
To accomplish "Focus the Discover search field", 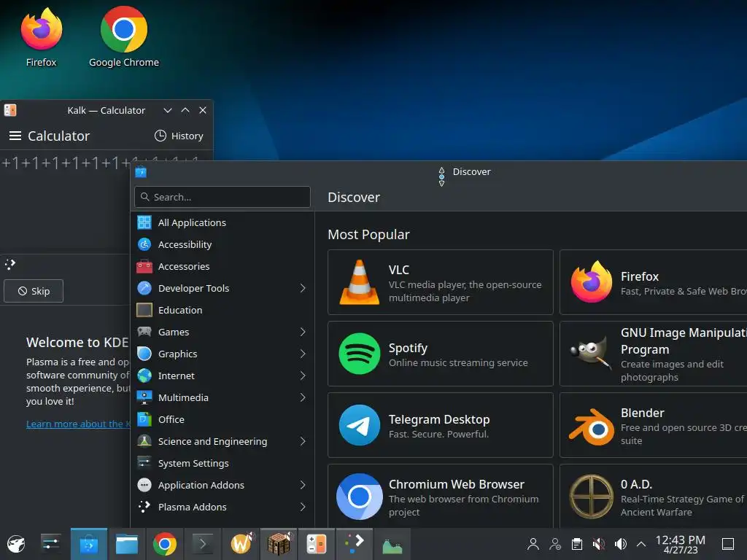I will 222,197.
